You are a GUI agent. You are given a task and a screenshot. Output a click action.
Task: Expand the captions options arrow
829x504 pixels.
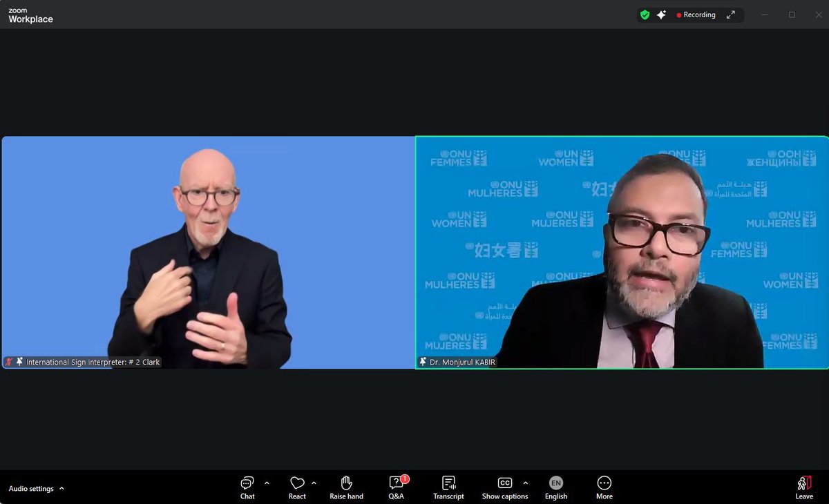click(x=525, y=483)
